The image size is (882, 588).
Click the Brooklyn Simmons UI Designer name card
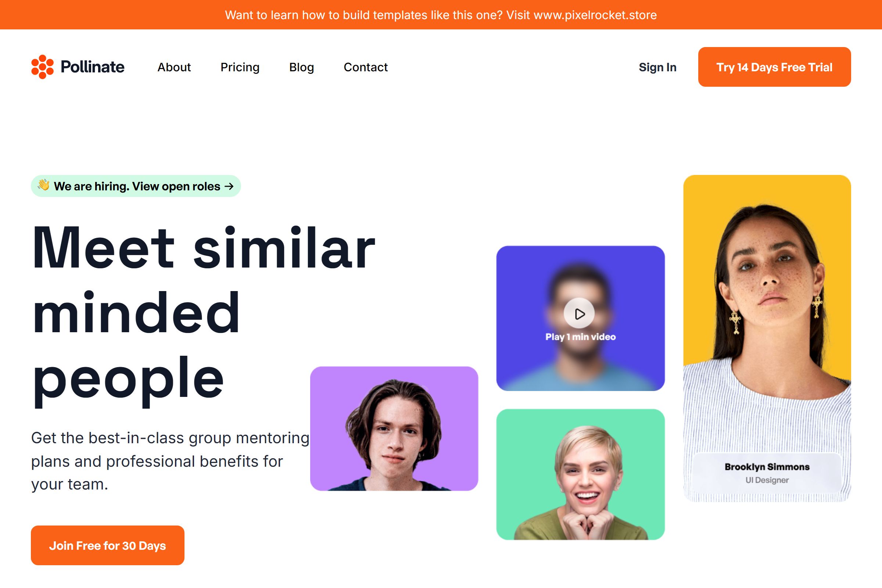point(767,473)
